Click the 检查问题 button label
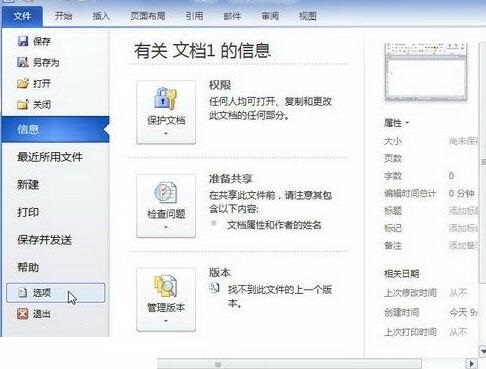 coord(166,214)
